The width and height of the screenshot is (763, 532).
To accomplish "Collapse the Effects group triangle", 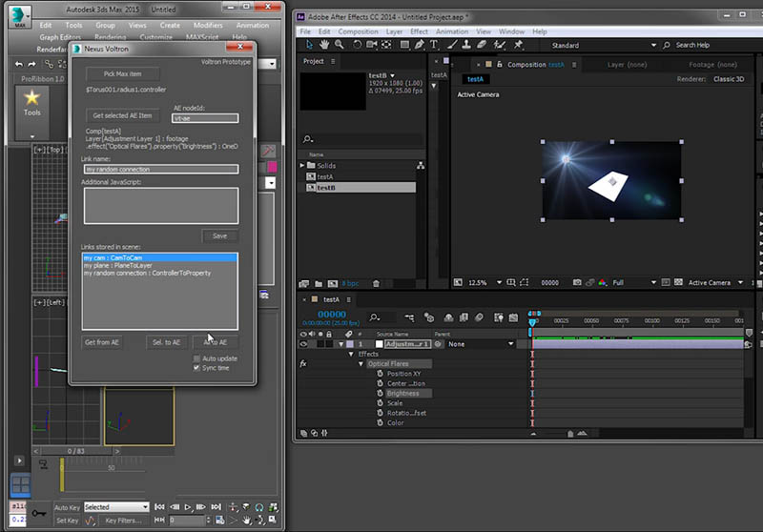I will [351, 354].
